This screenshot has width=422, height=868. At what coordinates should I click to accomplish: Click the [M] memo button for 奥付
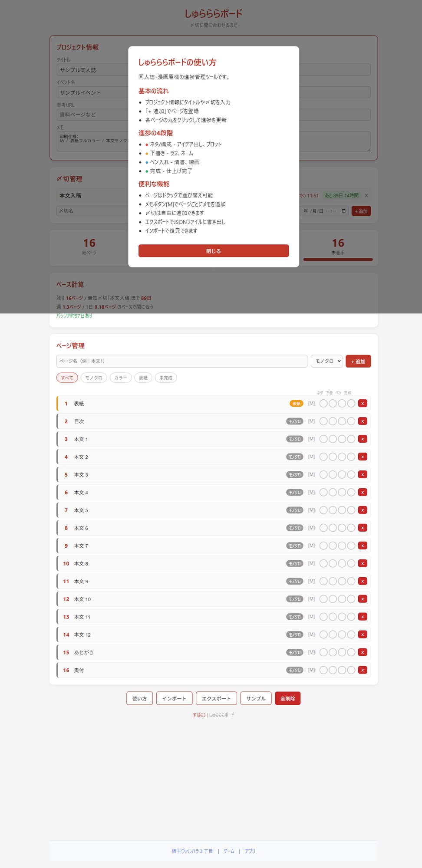click(x=311, y=670)
